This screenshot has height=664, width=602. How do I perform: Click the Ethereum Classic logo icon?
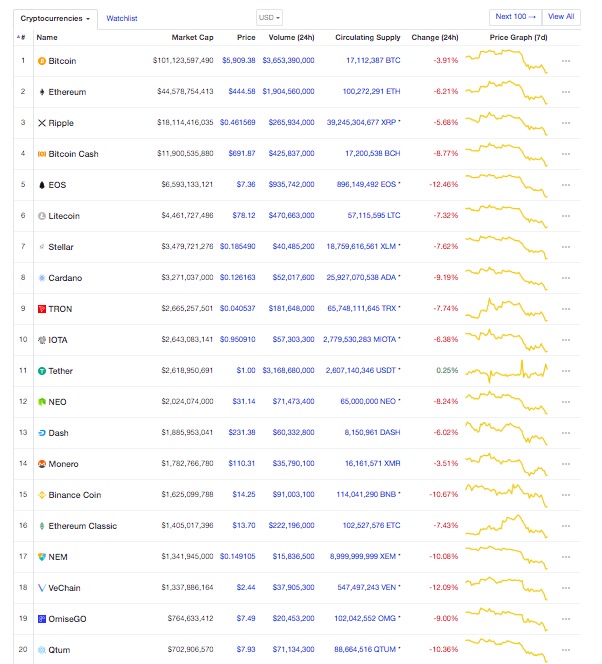click(x=41, y=526)
